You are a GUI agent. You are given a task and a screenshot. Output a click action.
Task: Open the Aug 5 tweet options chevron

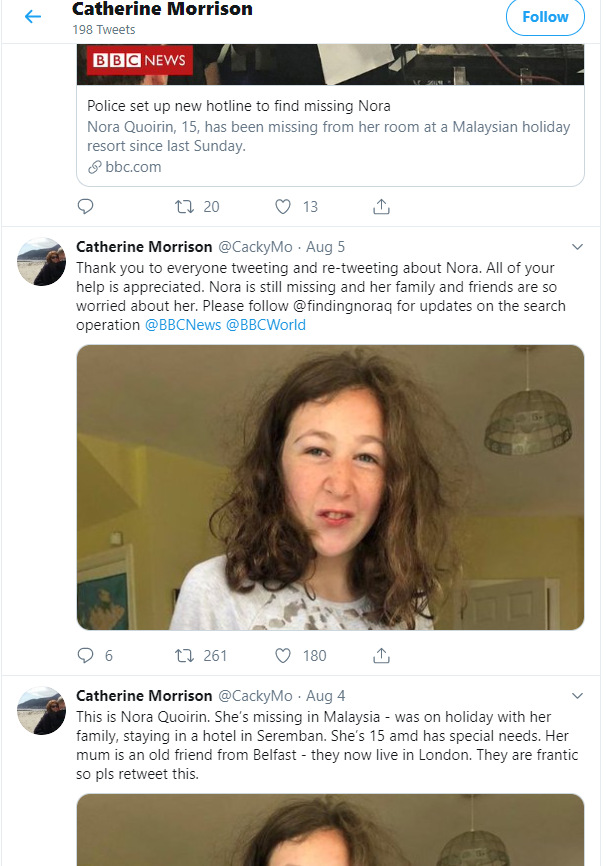[x=577, y=246]
